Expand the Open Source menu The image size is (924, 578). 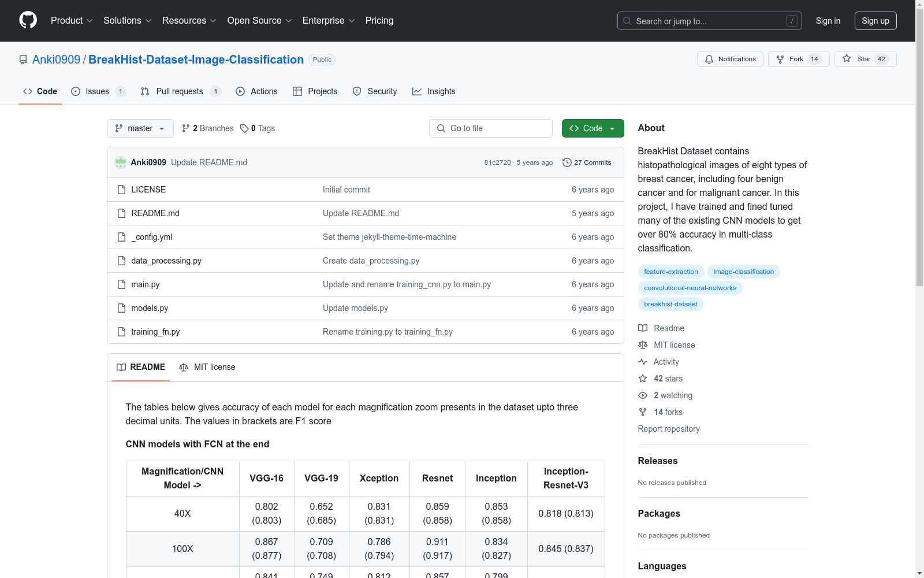point(260,20)
